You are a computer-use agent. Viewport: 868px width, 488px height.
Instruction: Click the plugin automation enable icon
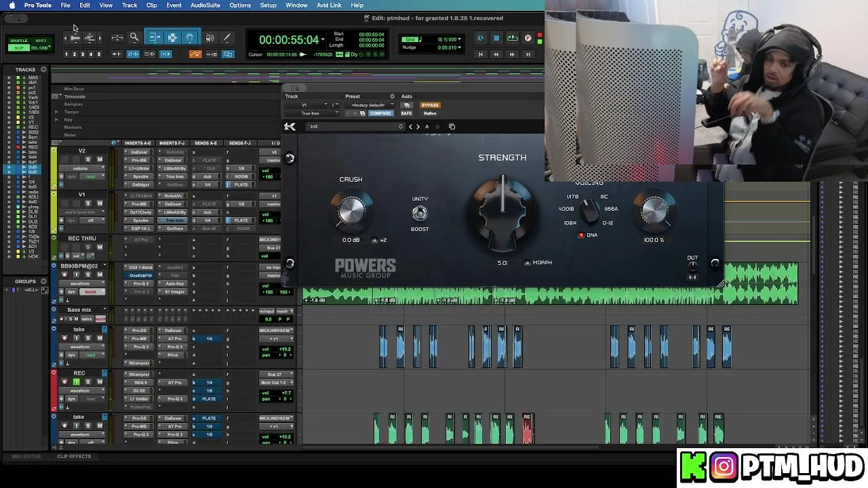407,105
